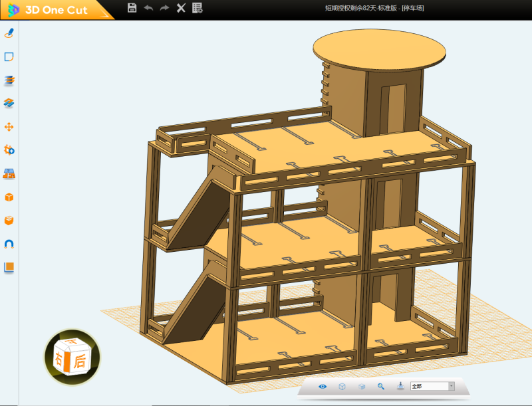The height and width of the screenshot is (406, 532).
Task: Open the stacked layers slicing tool
Action: 9,80
